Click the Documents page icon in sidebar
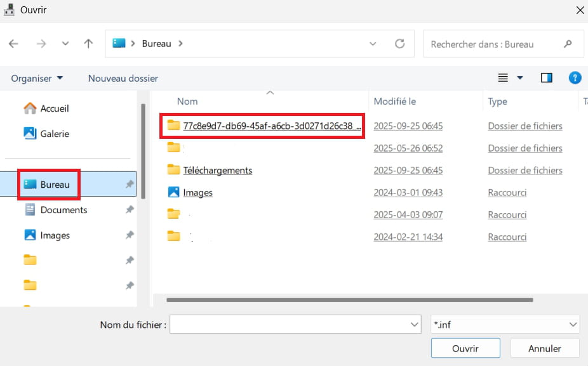 [x=30, y=209]
